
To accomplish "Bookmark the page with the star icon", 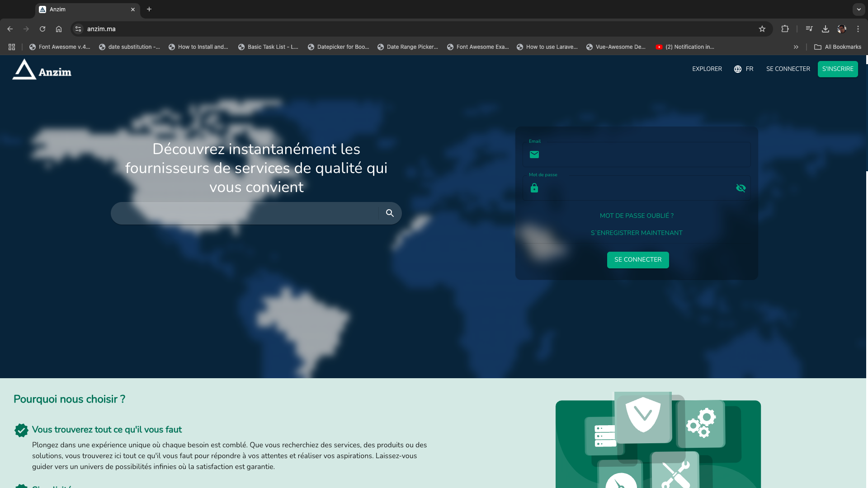I will [x=762, y=28].
